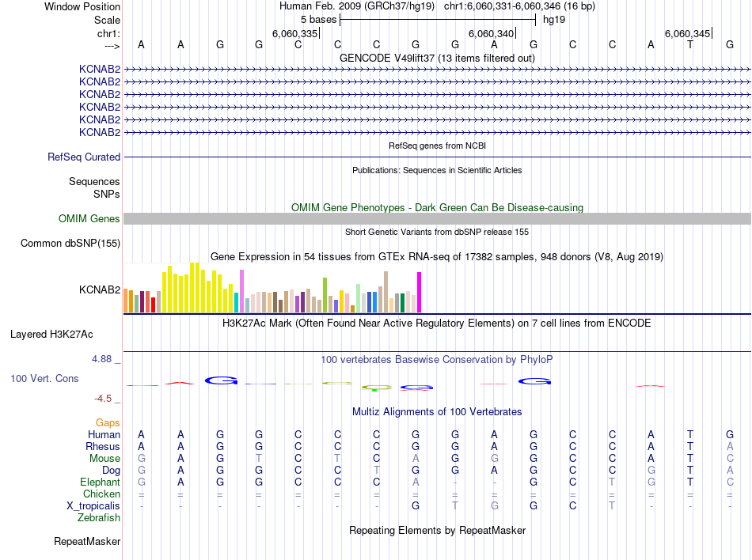
Task: Click the -4.5 PhyloP lower limit value
Action: pyautogui.click(x=103, y=399)
